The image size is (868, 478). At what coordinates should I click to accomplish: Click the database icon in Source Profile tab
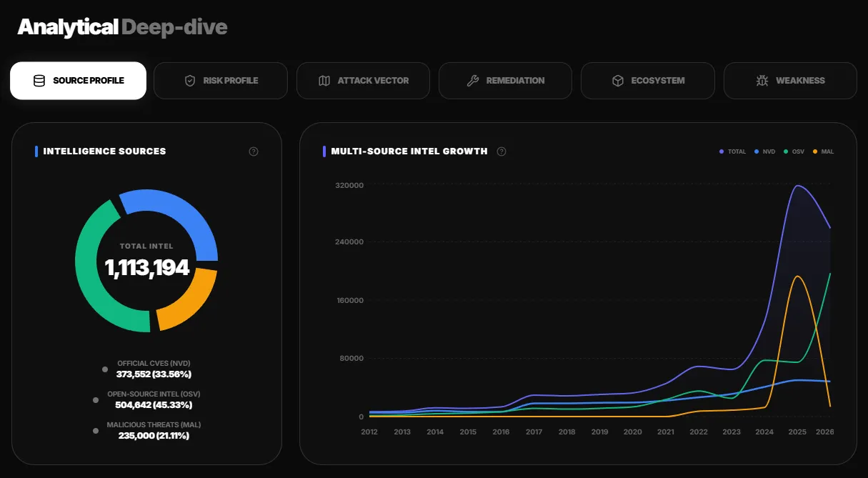click(x=39, y=81)
